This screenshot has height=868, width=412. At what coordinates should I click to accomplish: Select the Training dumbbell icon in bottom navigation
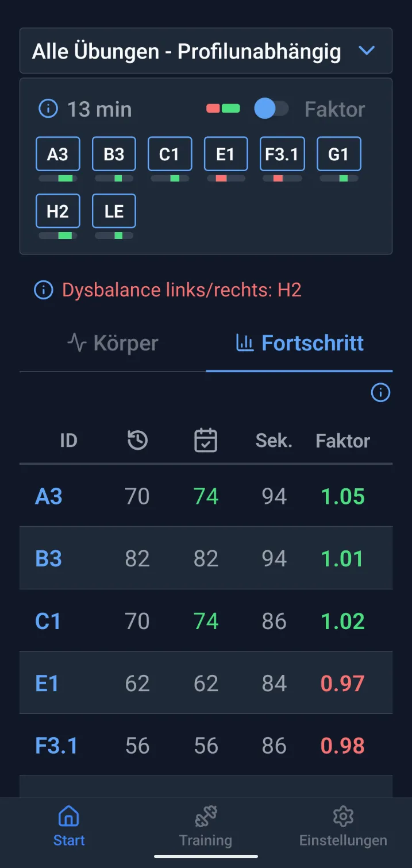click(x=205, y=816)
